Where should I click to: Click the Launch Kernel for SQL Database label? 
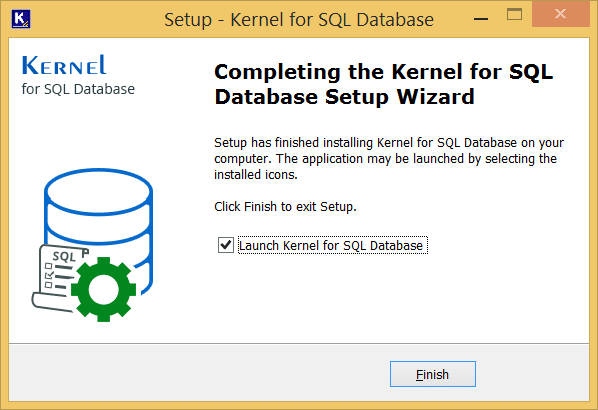click(x=331, y=245)
